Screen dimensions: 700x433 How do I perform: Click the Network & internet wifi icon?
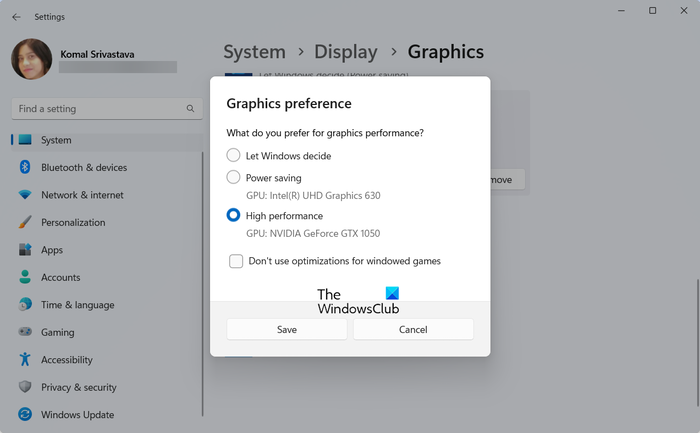click(25, 195)
